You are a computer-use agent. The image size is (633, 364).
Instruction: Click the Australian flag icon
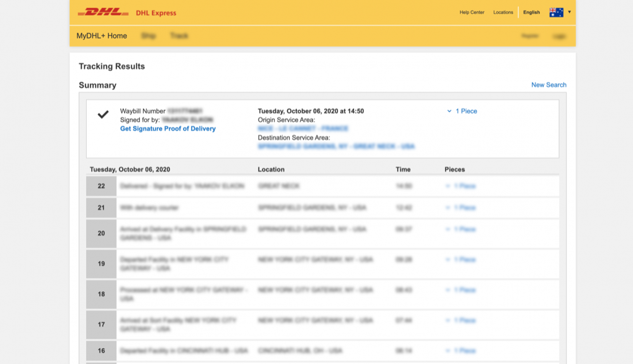[x=556, y=13]
